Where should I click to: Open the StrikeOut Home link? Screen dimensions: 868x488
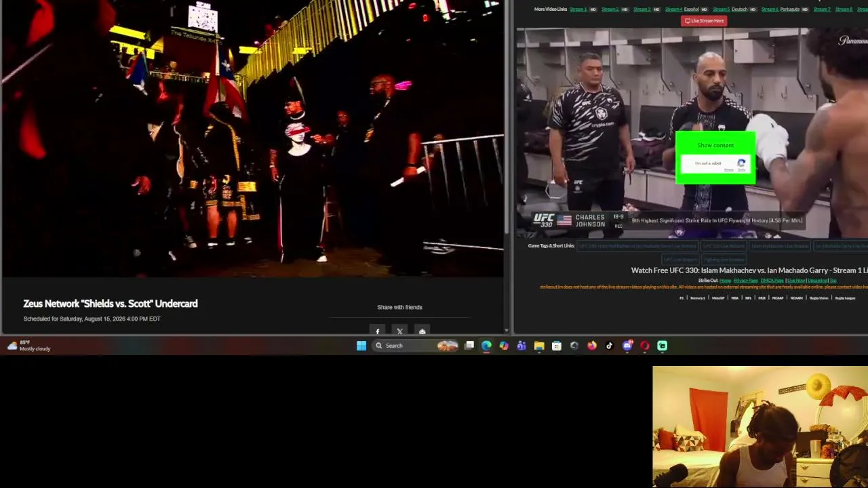click(x=725, y=281)
